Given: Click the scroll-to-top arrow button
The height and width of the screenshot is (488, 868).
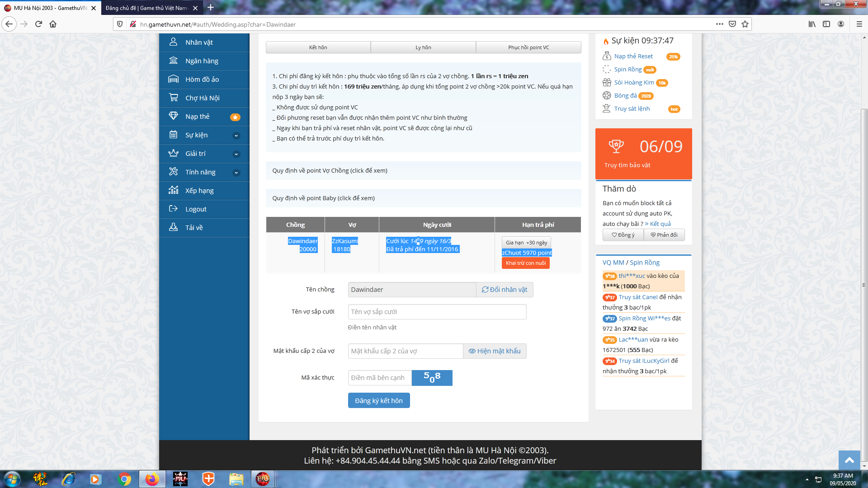Looking at the screenshot, I should (x=849, y=460).
